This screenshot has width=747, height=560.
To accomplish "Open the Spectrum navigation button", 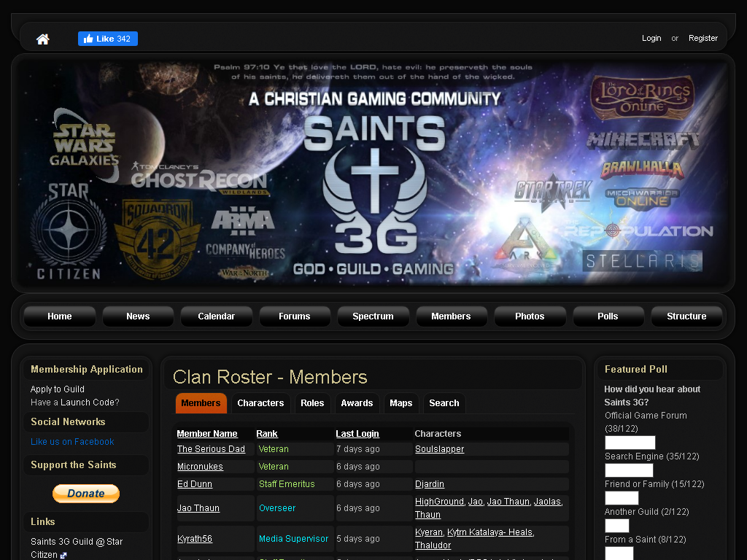I will pyautogui.click(x=373, y=316).
